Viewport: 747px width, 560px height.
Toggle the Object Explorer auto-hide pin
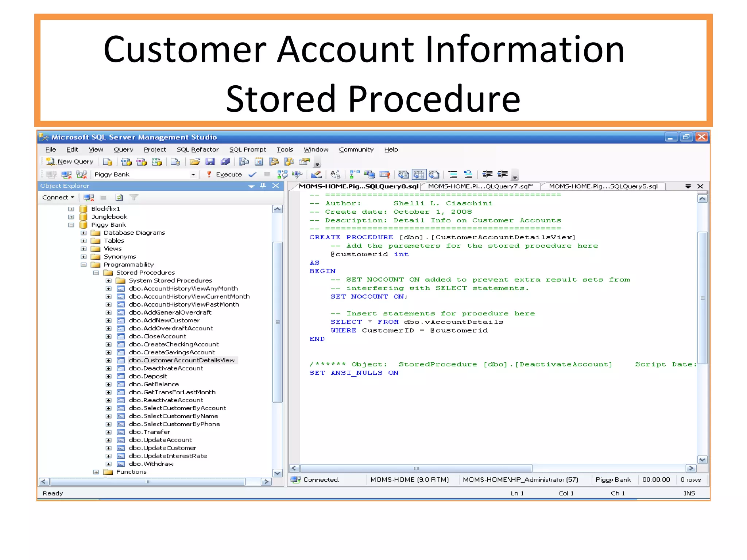263,186
